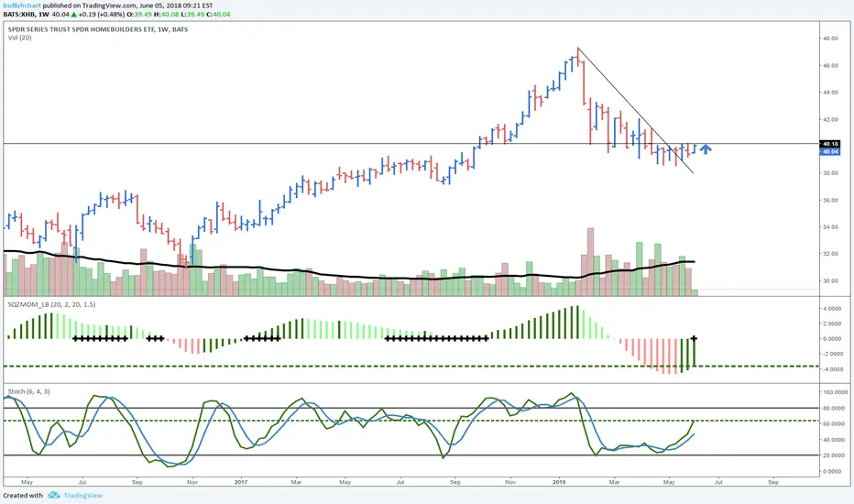Click the green up triangle beside +0.19
Image resolution: width=854 pixels, height=504 pixels.
click(73, 14)
